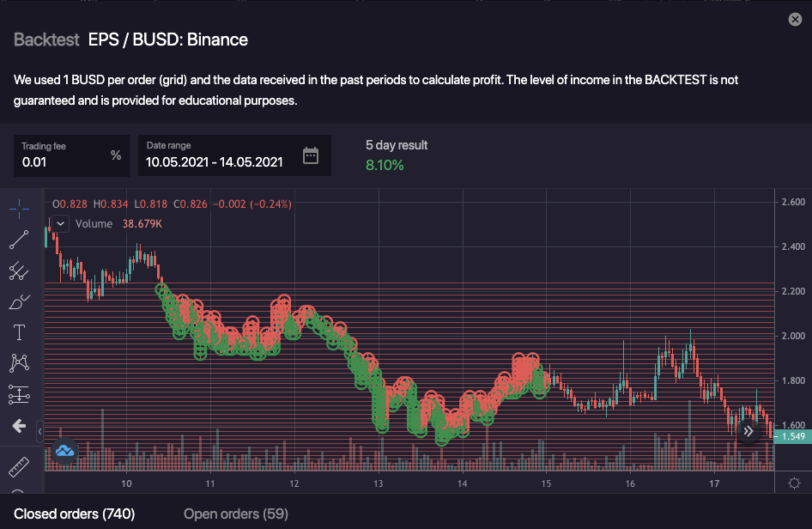Collapse the indicator legend chevron

coord(59,223)
